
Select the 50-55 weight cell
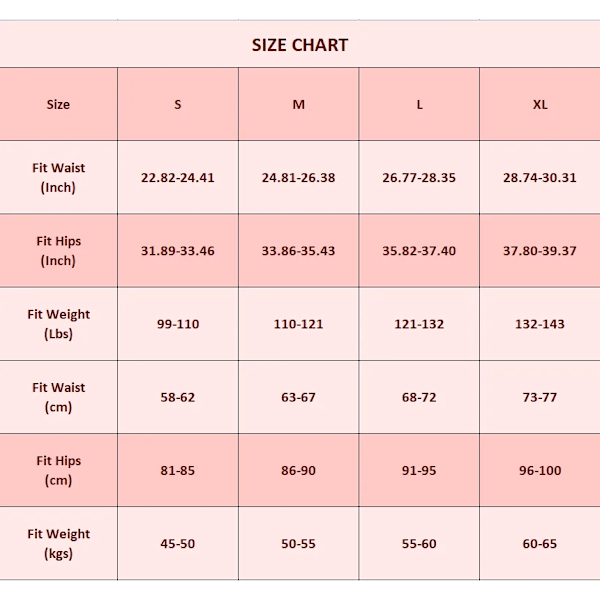(x=298, y=543)
